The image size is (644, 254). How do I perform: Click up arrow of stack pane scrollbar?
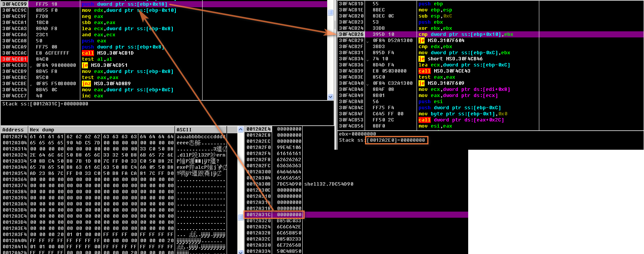click(x=241, y=129)
